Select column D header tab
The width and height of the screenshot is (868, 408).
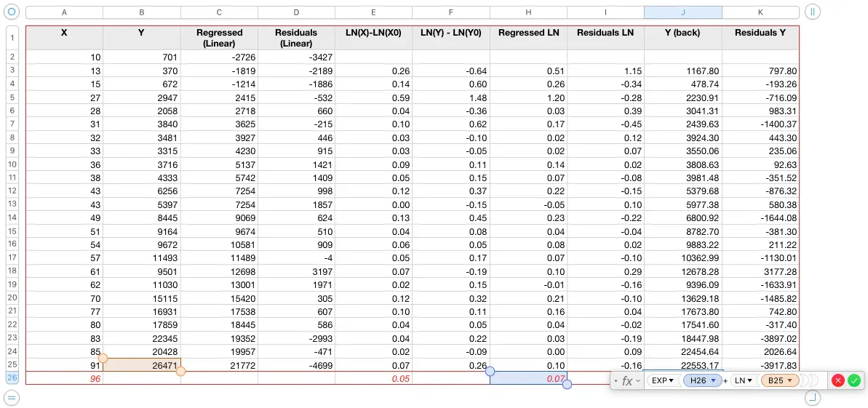click(x=296, y=12)
